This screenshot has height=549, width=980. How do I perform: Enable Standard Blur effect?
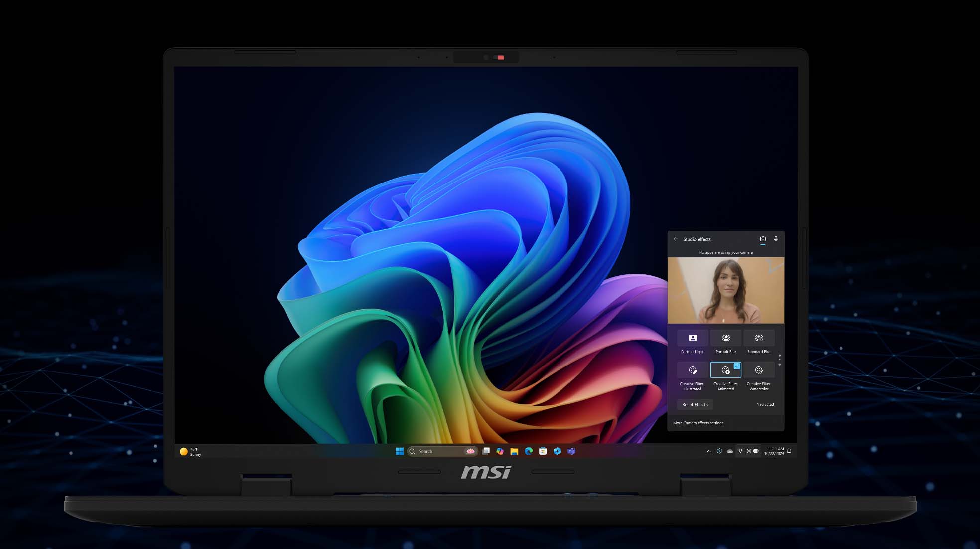759,338
